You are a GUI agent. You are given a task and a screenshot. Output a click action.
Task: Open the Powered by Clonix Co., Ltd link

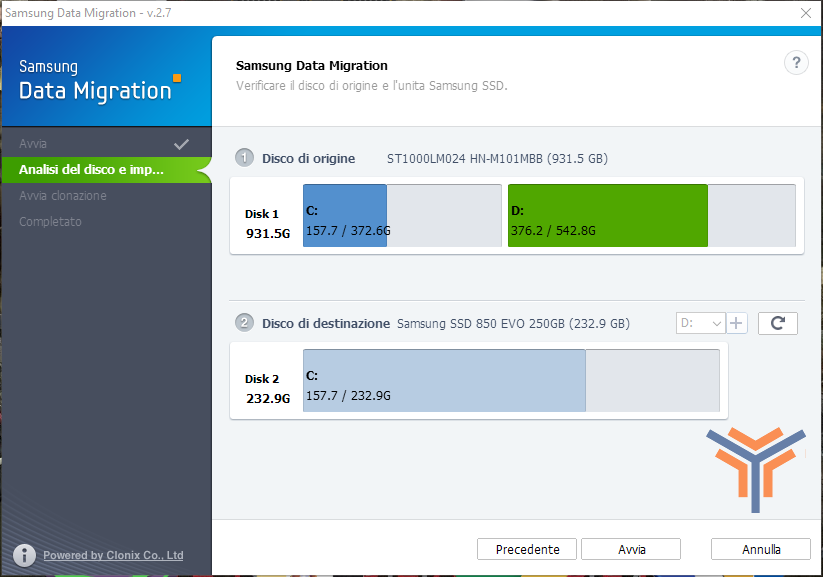tap(113, 555)
